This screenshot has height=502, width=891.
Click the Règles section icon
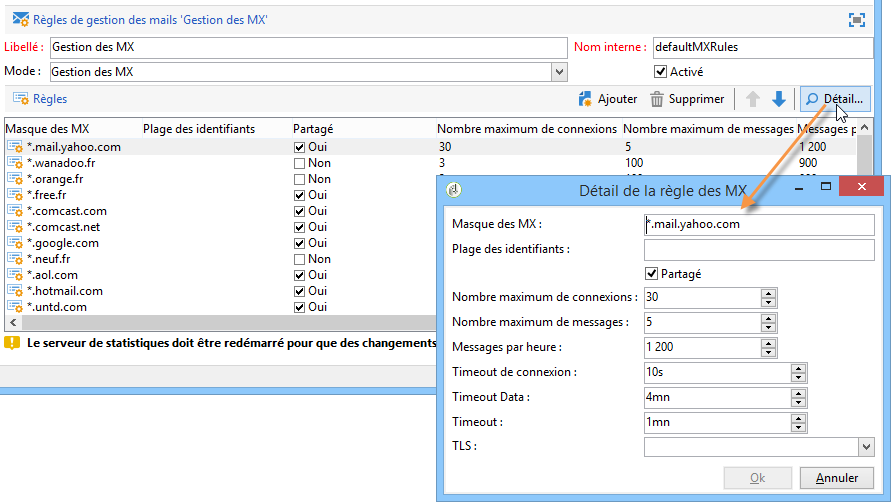(21, 99)
